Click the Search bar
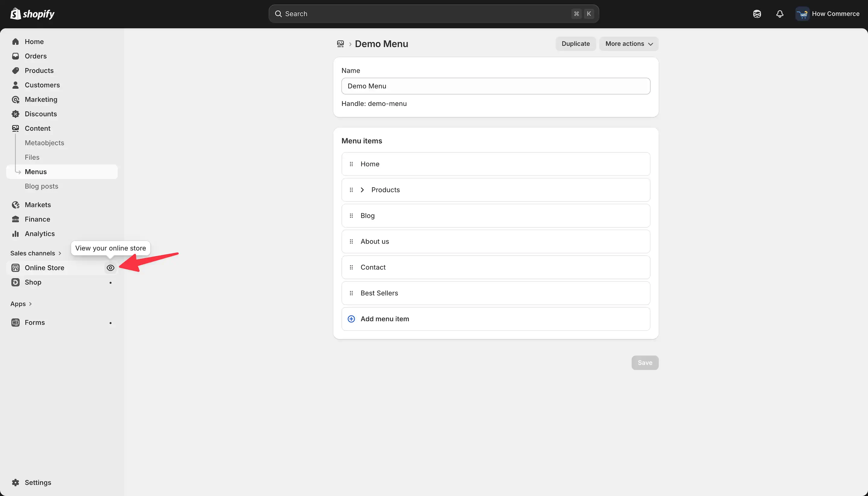Viewport: 868px width, 496px height. click(x=433, y=14)
